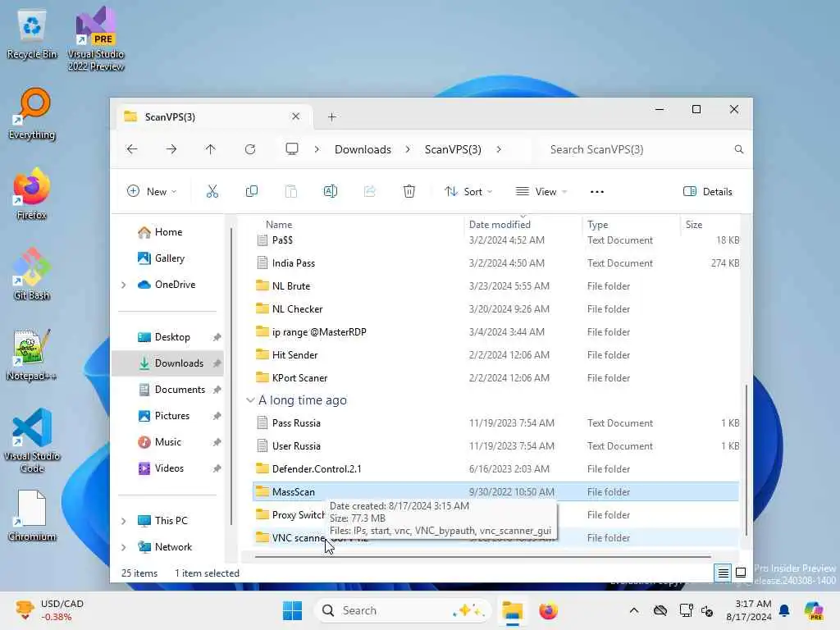840x630 pixels.
Task: Select Home in the navigation pane
Action: click(x=168, y=232)
